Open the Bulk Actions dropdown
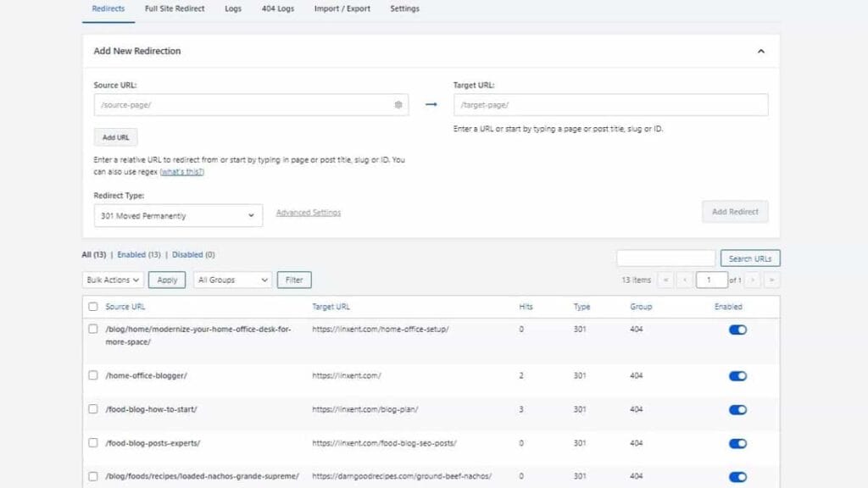 (x=114, y=280)
